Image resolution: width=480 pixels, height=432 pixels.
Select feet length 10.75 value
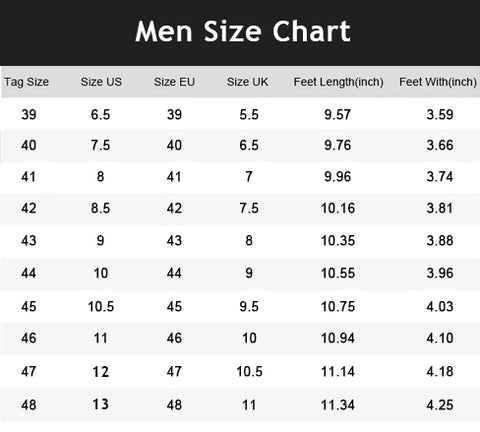tap(338, 307)
